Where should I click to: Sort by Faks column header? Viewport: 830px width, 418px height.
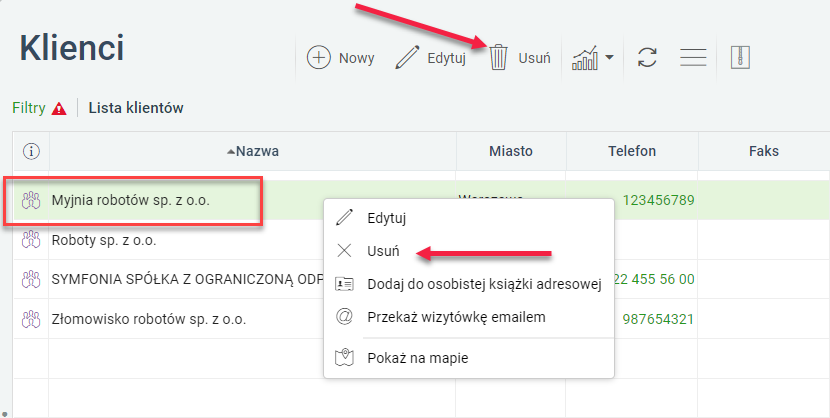point(764,151)
